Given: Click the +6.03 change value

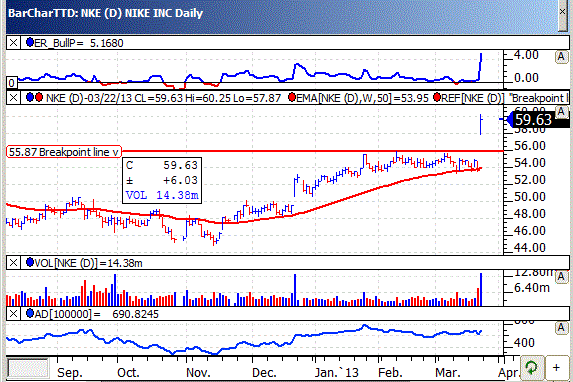Looking at the screenshot, I should click(x=180, y=180).
